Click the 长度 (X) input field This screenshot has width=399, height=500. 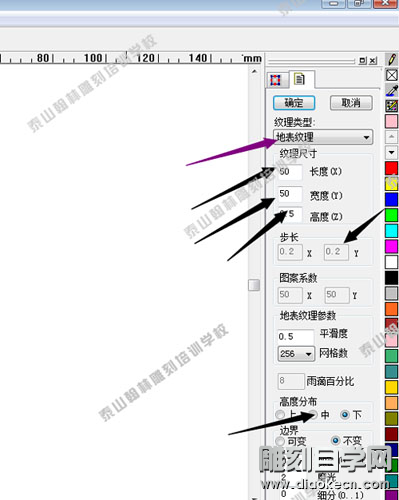[290, 172]
